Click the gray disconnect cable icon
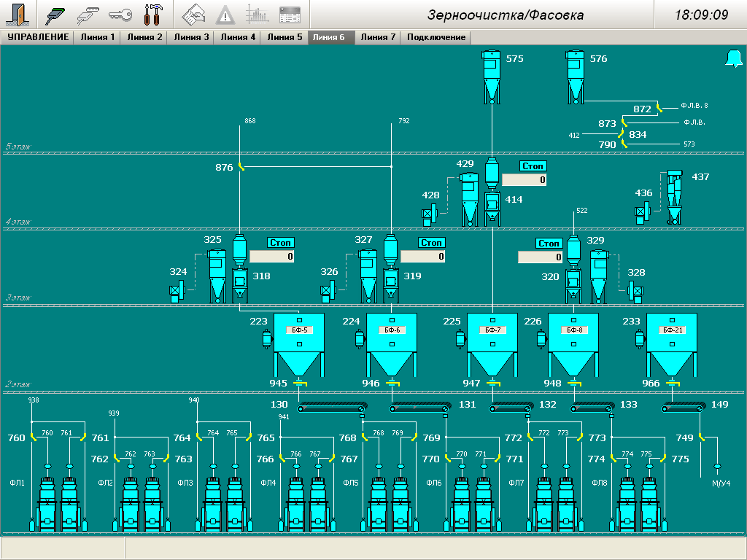 88,14
